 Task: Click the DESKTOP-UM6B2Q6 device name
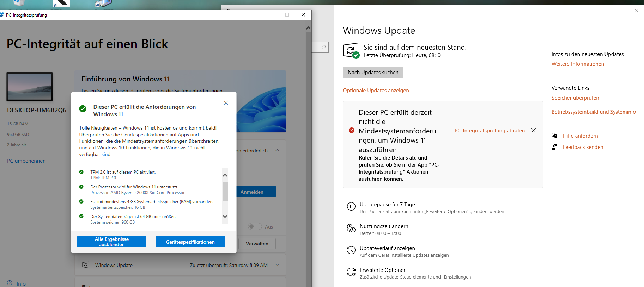(x=37, y=110)
